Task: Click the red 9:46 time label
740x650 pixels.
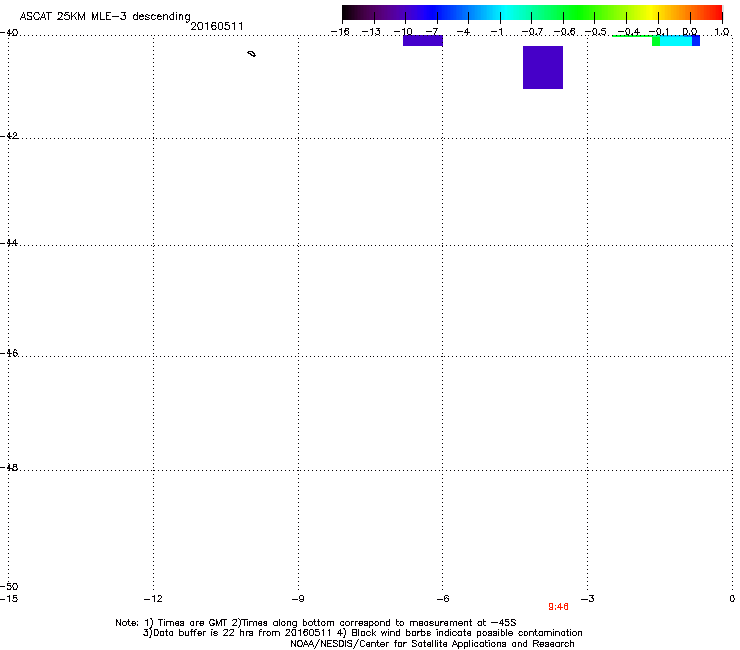Action: tap(558, 607)
